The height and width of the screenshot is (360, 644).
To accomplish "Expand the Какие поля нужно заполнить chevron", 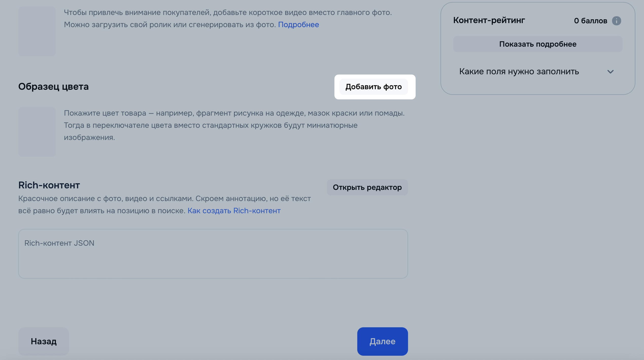I will point(610,72).
